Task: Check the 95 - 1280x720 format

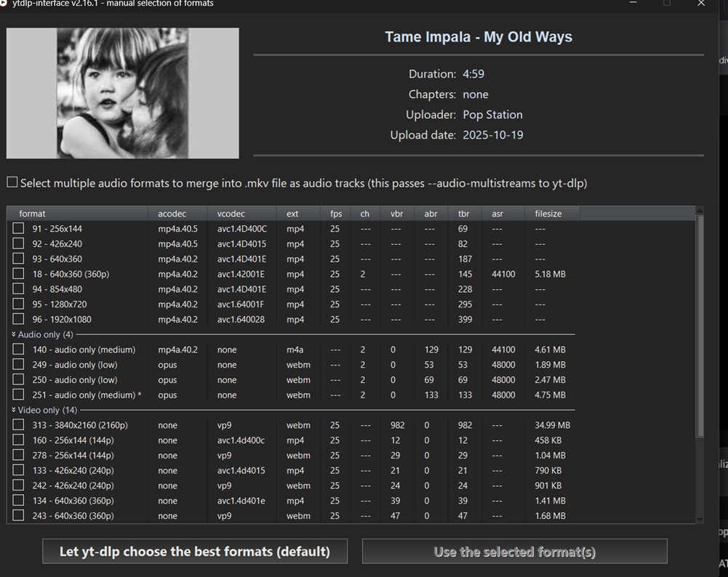Action: (x=18, y=304)
